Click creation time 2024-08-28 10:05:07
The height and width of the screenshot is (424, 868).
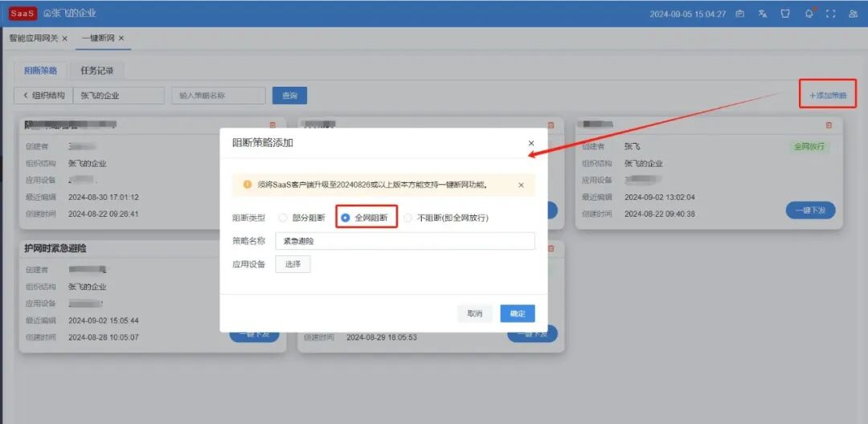coord(104,337)
